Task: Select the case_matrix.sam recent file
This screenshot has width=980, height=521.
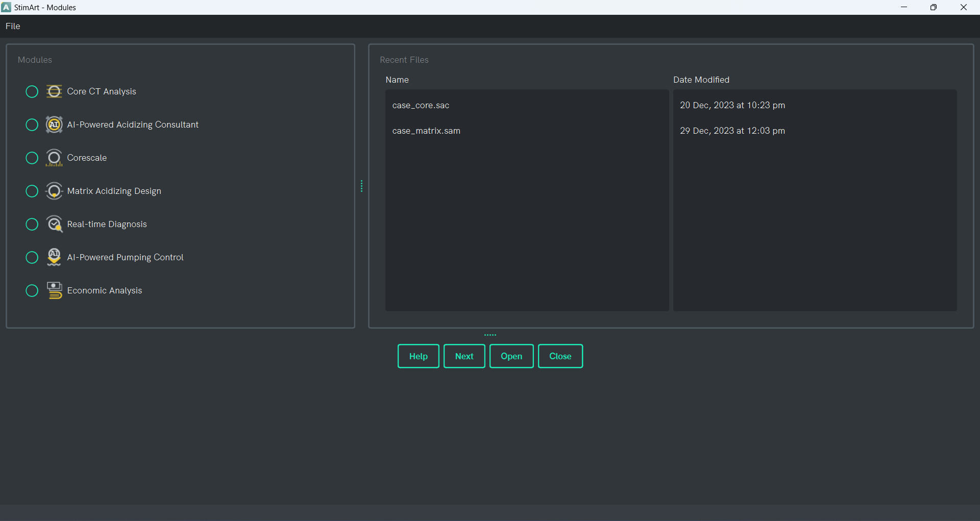Action: pyautogui.click(x=426, y=131)
